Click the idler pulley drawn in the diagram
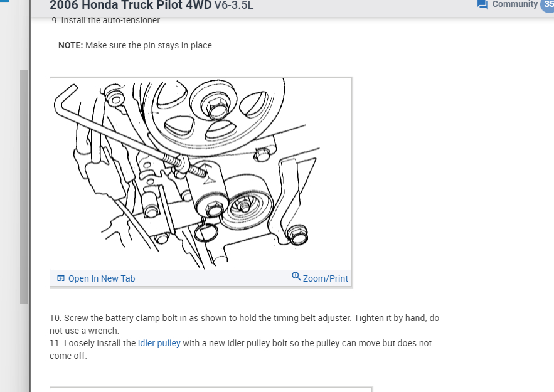This screenshot has width=554, height=392. (x=245, y=204)
